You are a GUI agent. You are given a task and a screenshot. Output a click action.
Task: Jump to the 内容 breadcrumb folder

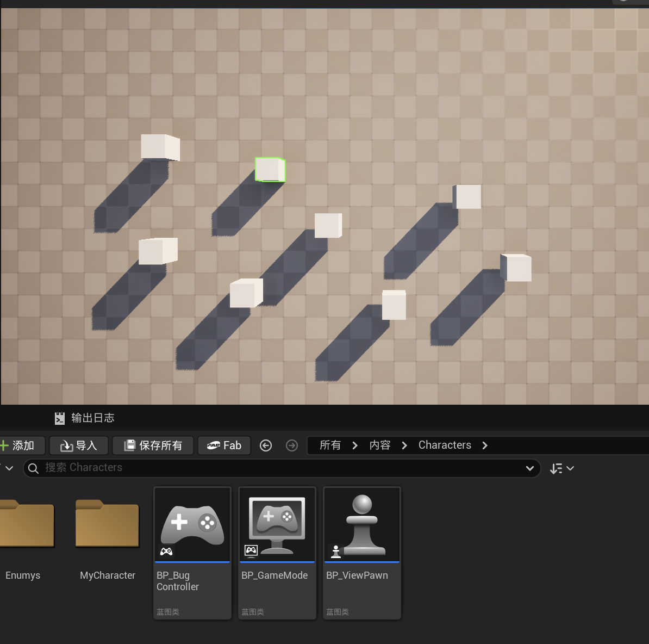coord(380,445)
